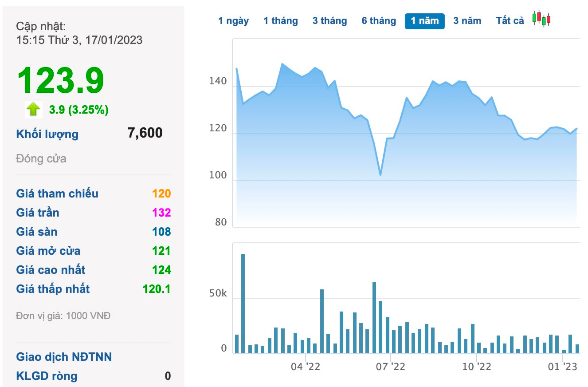Click the green up-arrow price change icon
This screenshot has width=588, height=387.
click(x=33, y=109)
